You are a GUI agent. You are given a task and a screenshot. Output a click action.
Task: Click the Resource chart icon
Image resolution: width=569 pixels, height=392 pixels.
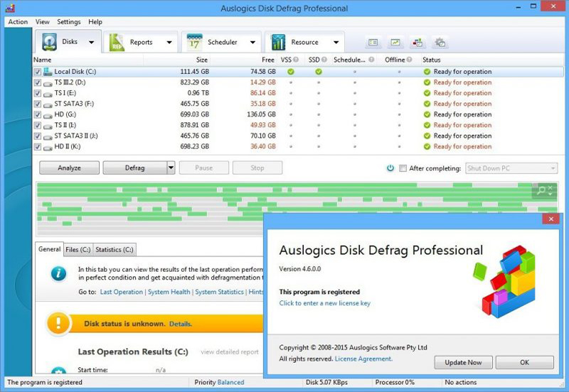click(x=278, y=42)
